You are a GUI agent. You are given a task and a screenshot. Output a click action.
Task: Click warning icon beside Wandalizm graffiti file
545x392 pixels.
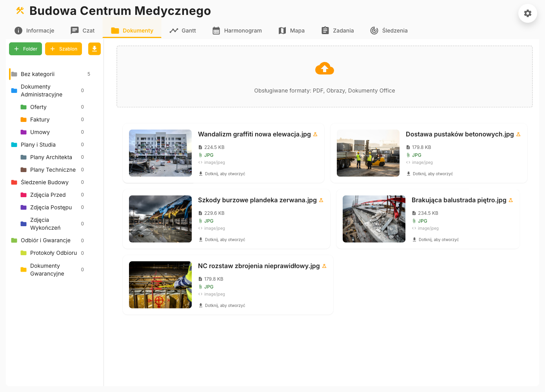point(315,134)
